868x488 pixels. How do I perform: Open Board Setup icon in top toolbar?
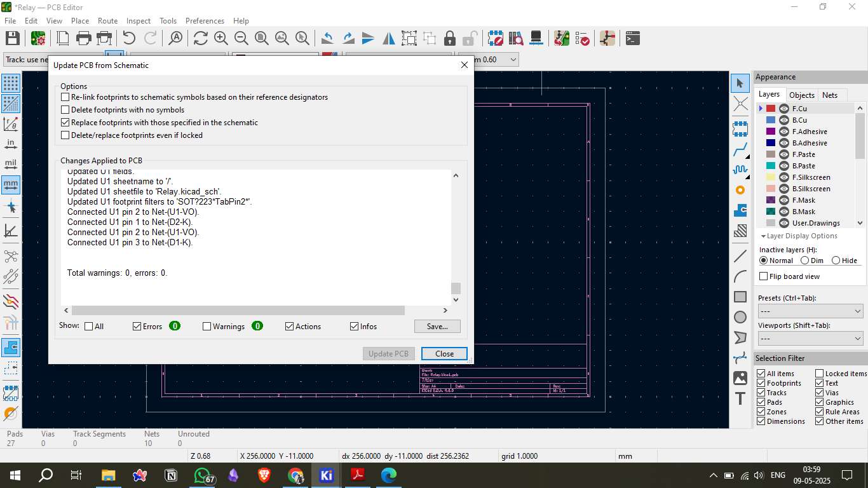(38, 38)
